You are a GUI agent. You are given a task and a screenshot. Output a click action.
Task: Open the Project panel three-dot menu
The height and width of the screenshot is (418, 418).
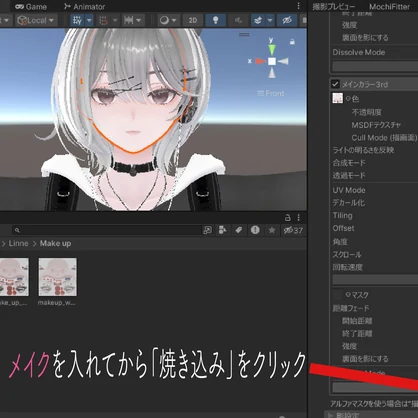click(298, 218)
